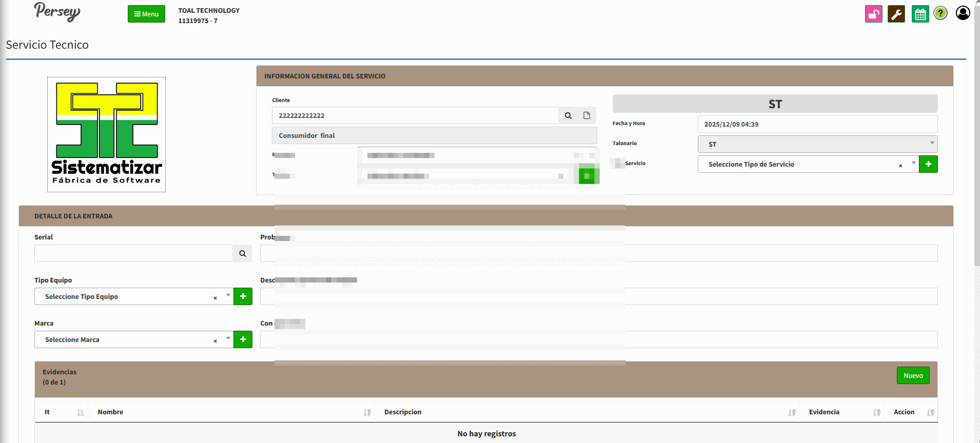Click new client document icon

(586, 115)
